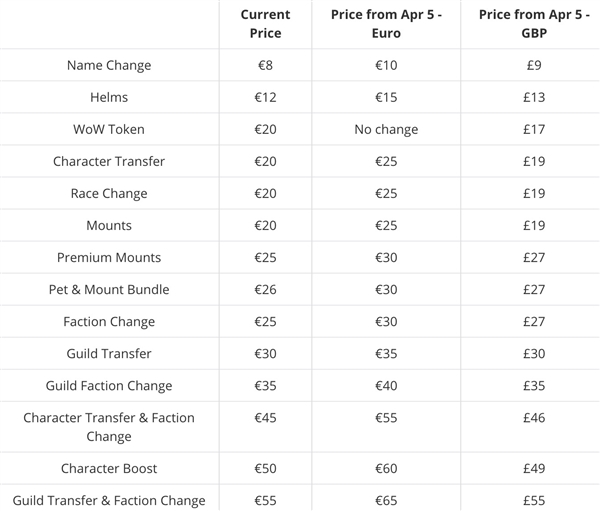The height and width of the screenshot is (511, 600).
Task: Click the Price from Apr 5 - GBP header
Action: (527, 24)
